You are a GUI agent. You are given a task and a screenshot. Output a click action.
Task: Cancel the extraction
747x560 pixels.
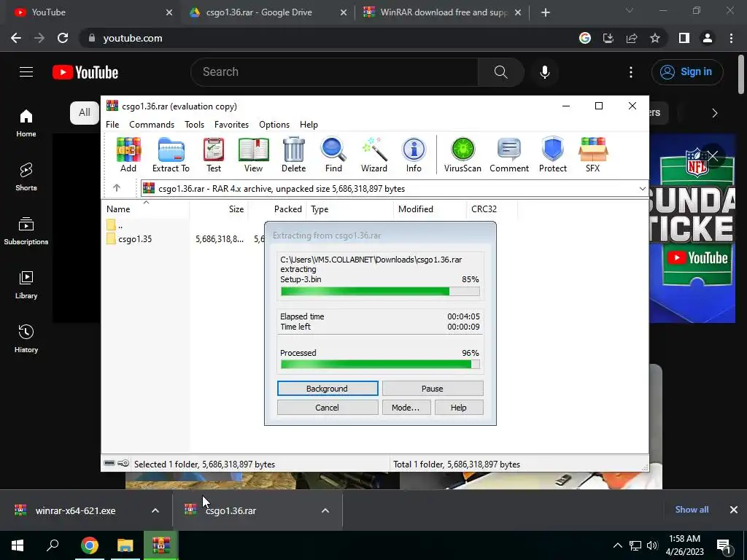(328, 408)
